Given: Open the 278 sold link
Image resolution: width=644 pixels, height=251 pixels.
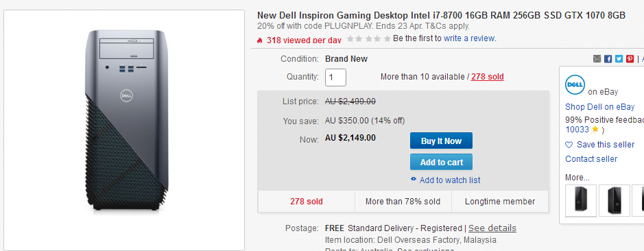Looking at the screenshot, I should click(487, 77).
